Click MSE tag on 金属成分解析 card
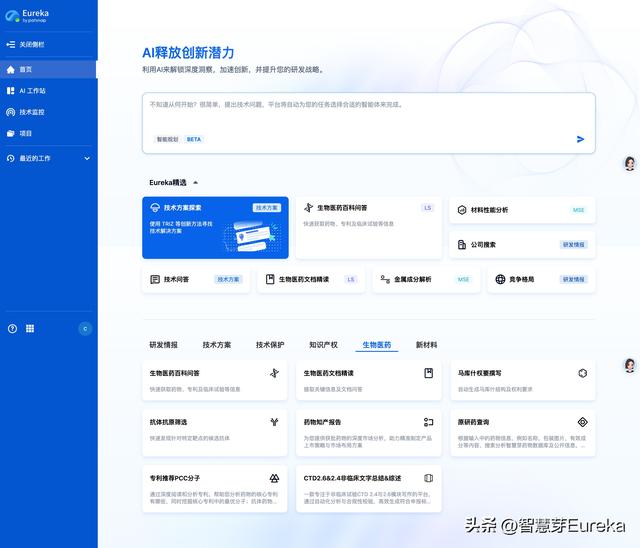640x548 pixels. tap(463, 280)
